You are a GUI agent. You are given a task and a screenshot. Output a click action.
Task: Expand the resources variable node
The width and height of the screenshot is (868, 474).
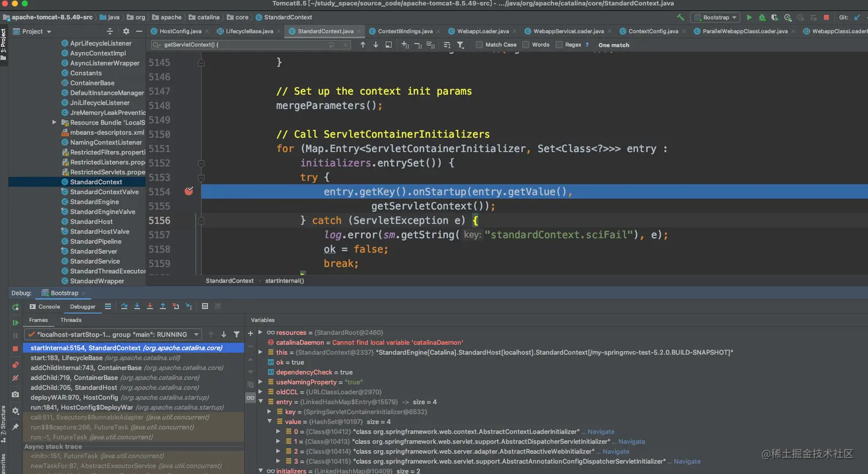260,333
